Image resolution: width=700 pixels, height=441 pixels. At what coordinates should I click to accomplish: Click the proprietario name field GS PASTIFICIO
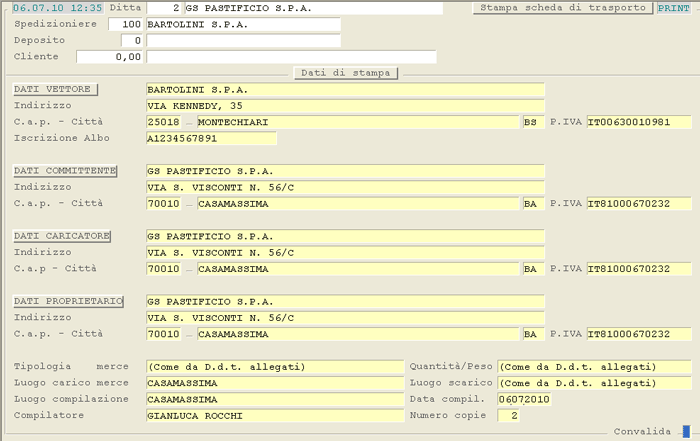(x=345, y=301)
